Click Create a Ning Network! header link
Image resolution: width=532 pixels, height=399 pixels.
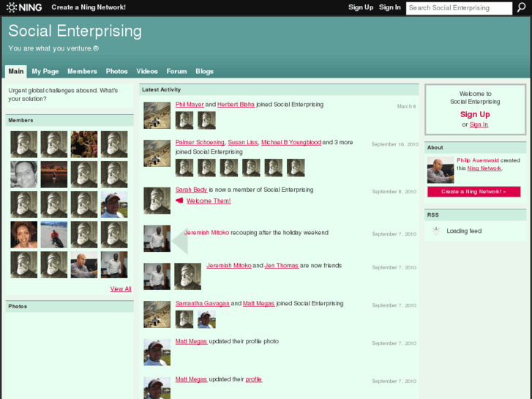(89, 7)
